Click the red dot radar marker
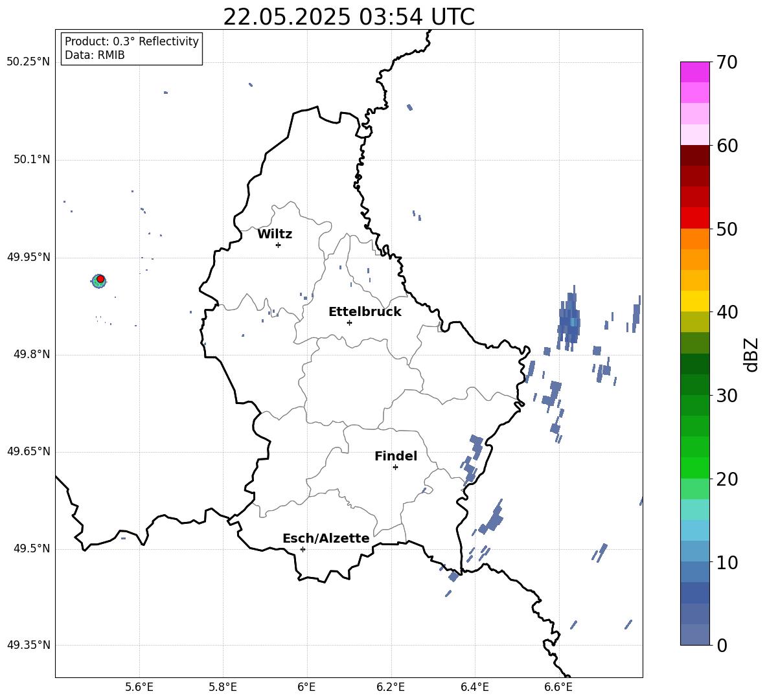The height and width of the screenshot is (700, 767). (x=100, y=279)
